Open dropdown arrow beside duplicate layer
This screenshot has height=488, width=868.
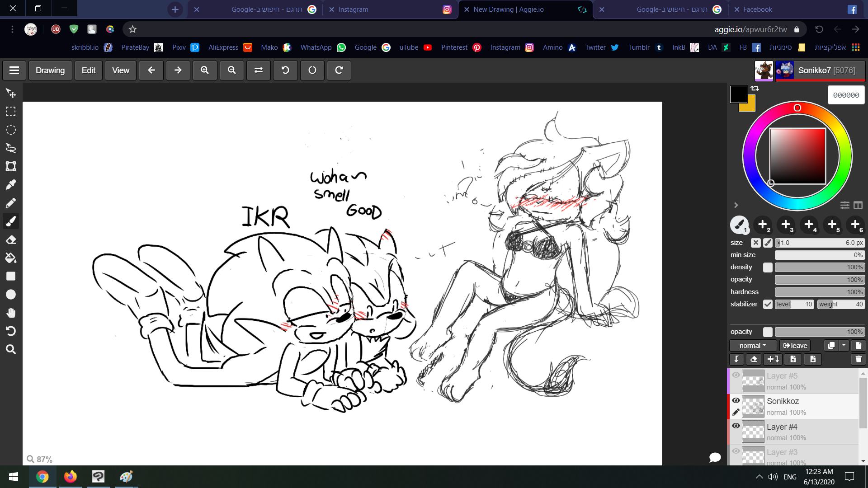[844, 346]
